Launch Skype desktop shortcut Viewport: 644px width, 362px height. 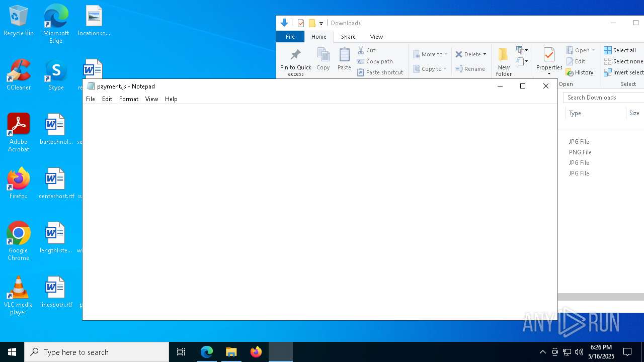[x=56, y=75]
